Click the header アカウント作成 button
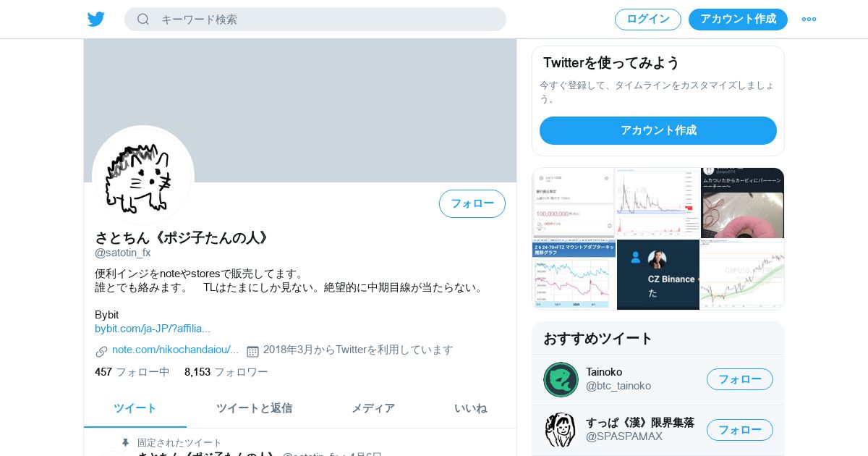This screenshot has width=868, height=456. [738, 20]
